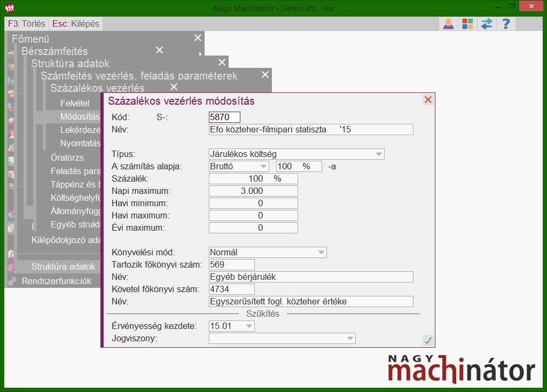
Task: Select Felvétel in the menu tree
Action: coord(75,103)
